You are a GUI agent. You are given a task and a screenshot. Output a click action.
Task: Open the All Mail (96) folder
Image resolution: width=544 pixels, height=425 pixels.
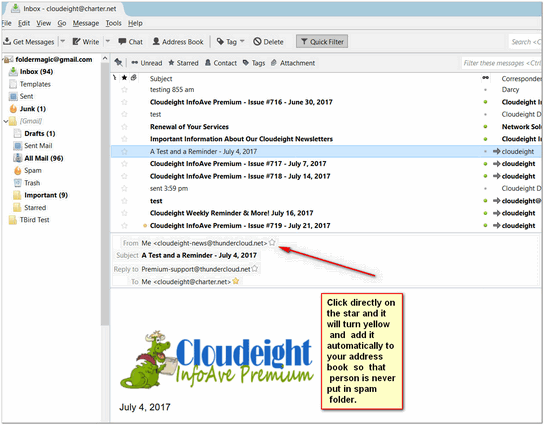(43, 158)
